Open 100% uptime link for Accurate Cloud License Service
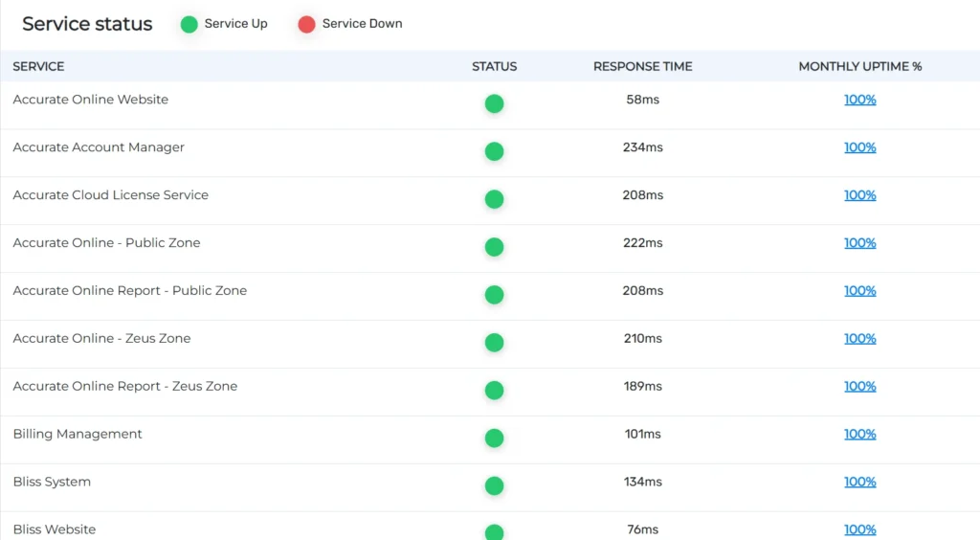Screen dimensions: 980x540 [x=860, y=195]
